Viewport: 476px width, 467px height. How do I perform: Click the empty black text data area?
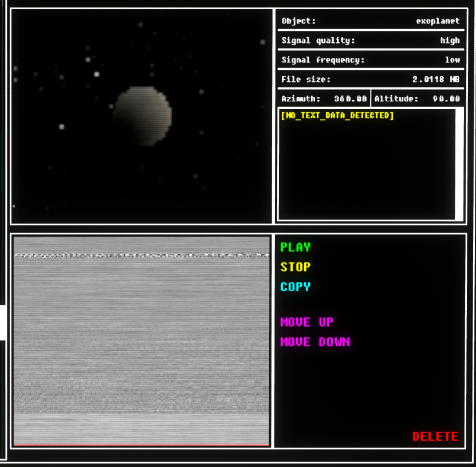(x=367, y=172)
